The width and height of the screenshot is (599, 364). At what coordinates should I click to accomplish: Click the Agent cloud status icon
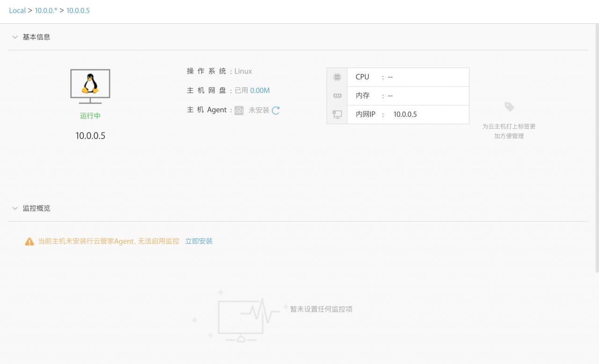239,110
